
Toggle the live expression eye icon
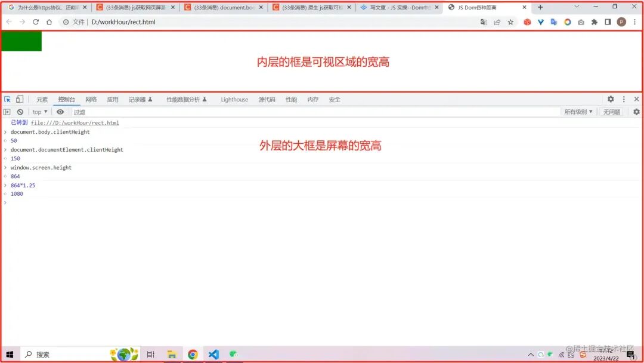60,112
